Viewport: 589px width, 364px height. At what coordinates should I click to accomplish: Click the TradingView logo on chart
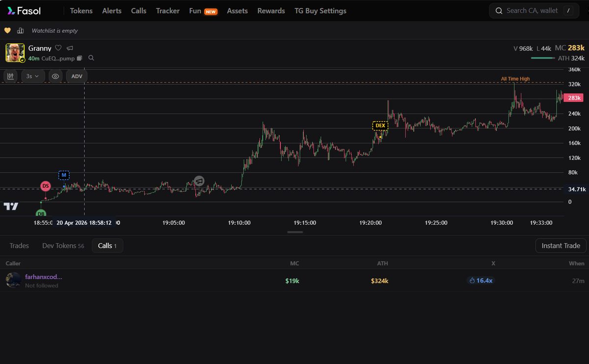[11, 207]
